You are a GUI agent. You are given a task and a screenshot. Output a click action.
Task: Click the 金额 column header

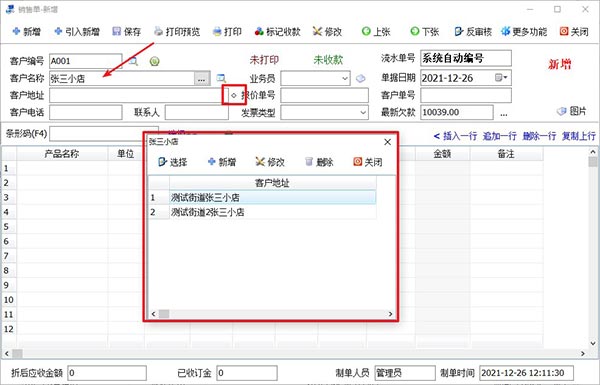pyautogui.click(x=442, y=154)
